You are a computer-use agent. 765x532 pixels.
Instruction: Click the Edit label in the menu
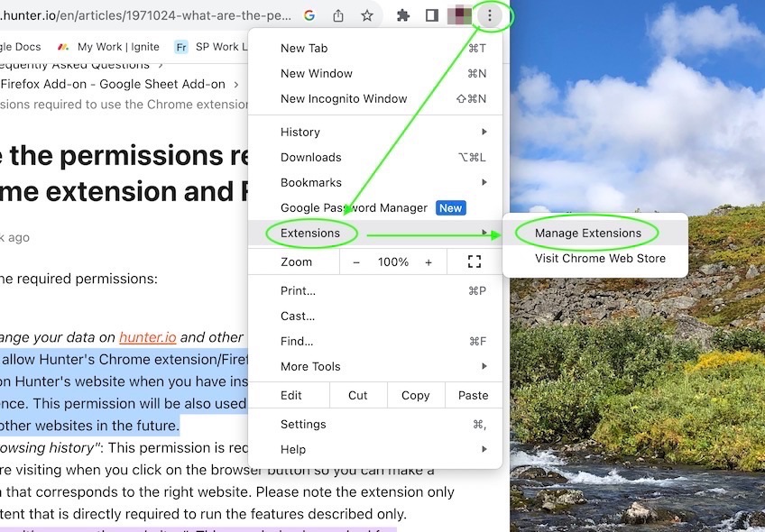click(x=291, y=396)
